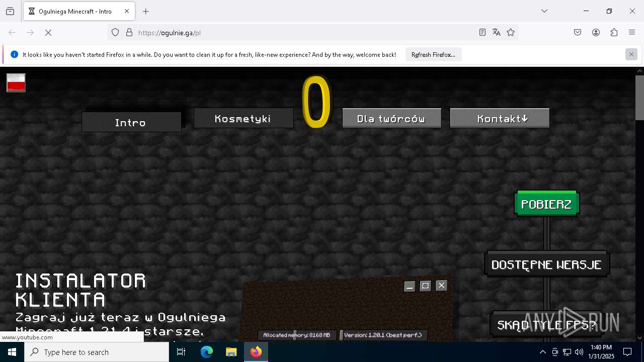Open the Windows notification center
Viewport: 644px width, 362px height.
(x=627, y=352)
